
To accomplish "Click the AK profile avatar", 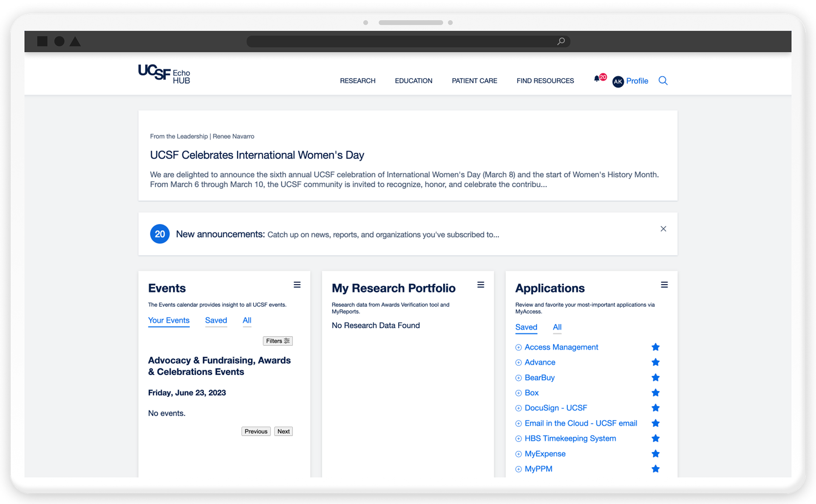I will [618, 81].
